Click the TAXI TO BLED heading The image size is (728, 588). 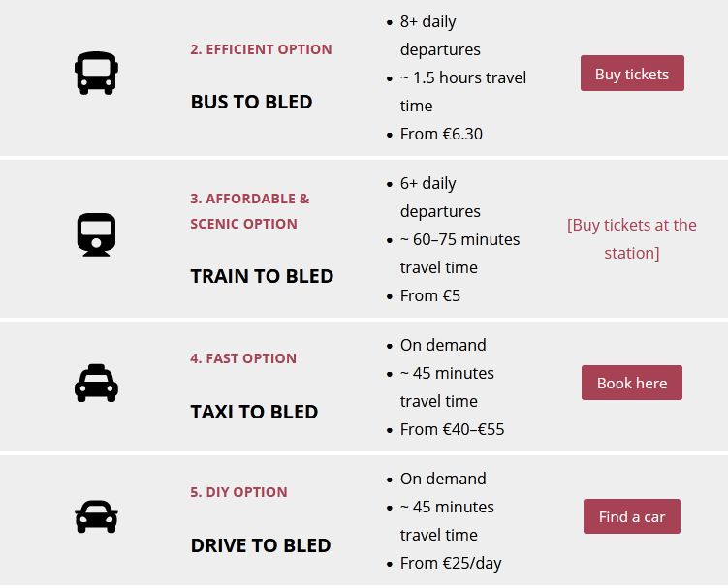pos(254,412)
